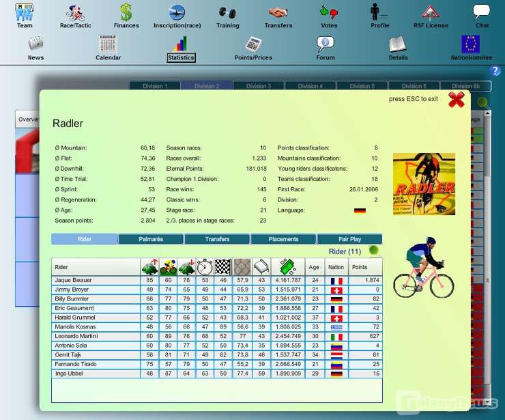
Task: Click the blue help question mark
Action: 495,70
